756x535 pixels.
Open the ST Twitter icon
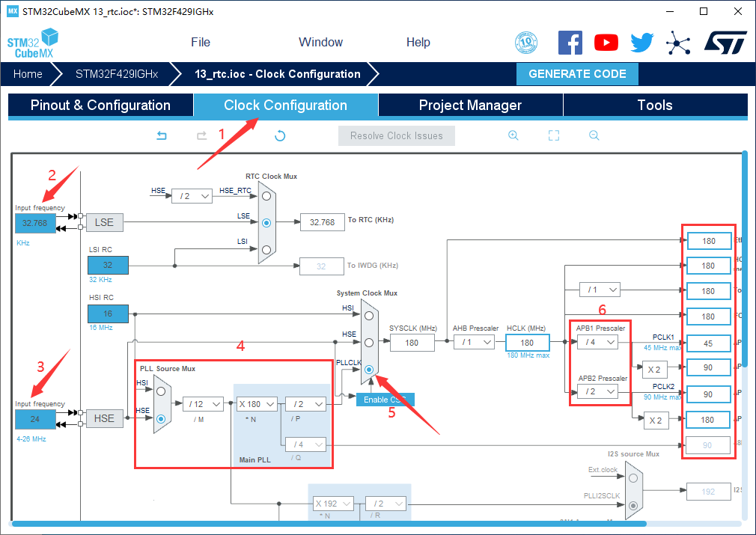pyautogui.click(x=641, y=43)
